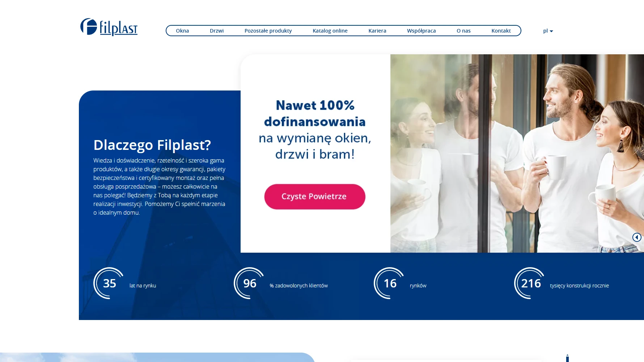Image resolution: width=644 pixels, height=362 pixels.
Task: Click the Czyste Powietrze button
Action: pos(315,197)
